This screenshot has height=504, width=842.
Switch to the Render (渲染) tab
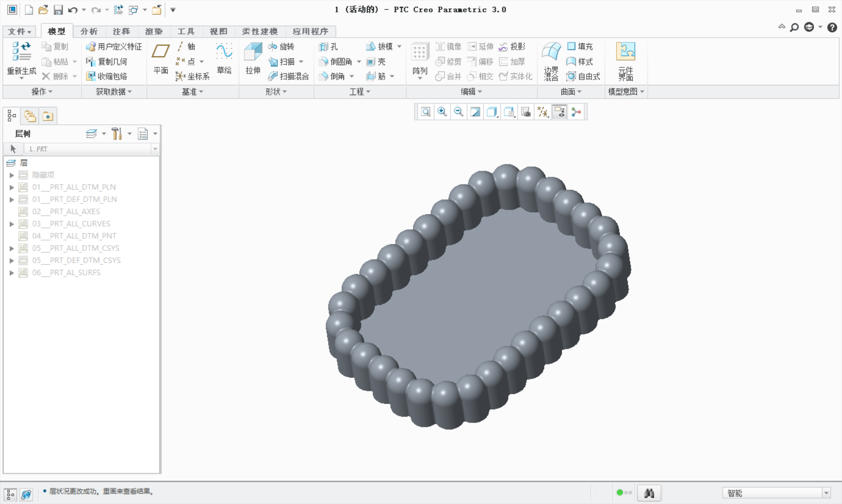pyautogui.click(x=153, y=31)
